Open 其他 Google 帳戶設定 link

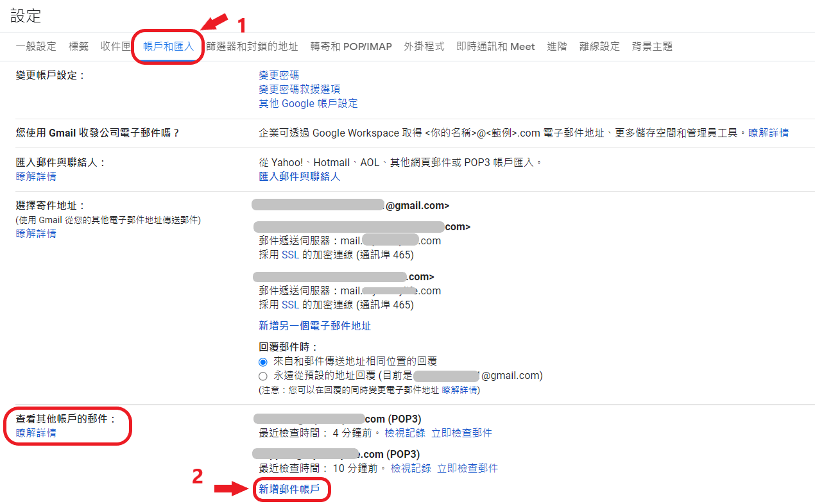(x=308, y=103)
